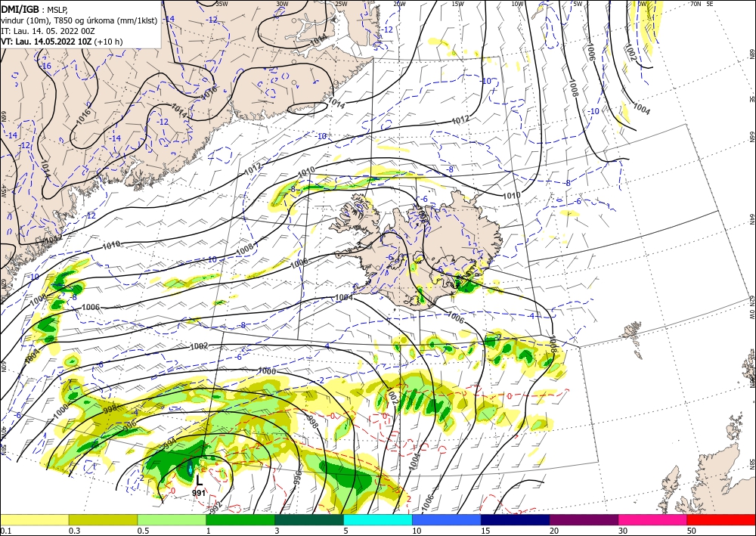Click the '15' legend scale label
This screenshot has width=756, height=536.
tap(485, 531)
